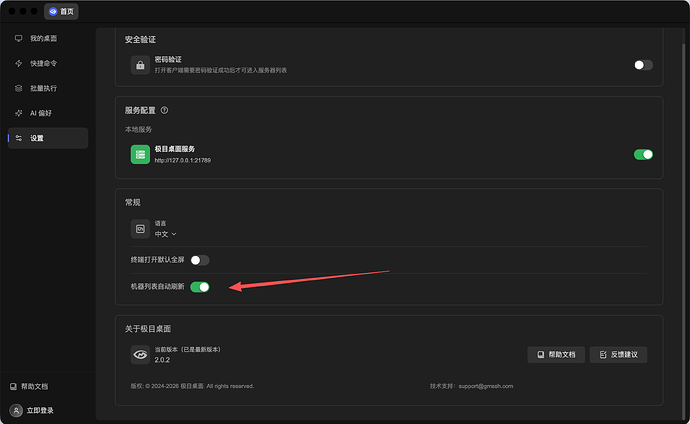690x424 pixels.
Task: Click the 版权 copyright text
Action: coord(192,386)
